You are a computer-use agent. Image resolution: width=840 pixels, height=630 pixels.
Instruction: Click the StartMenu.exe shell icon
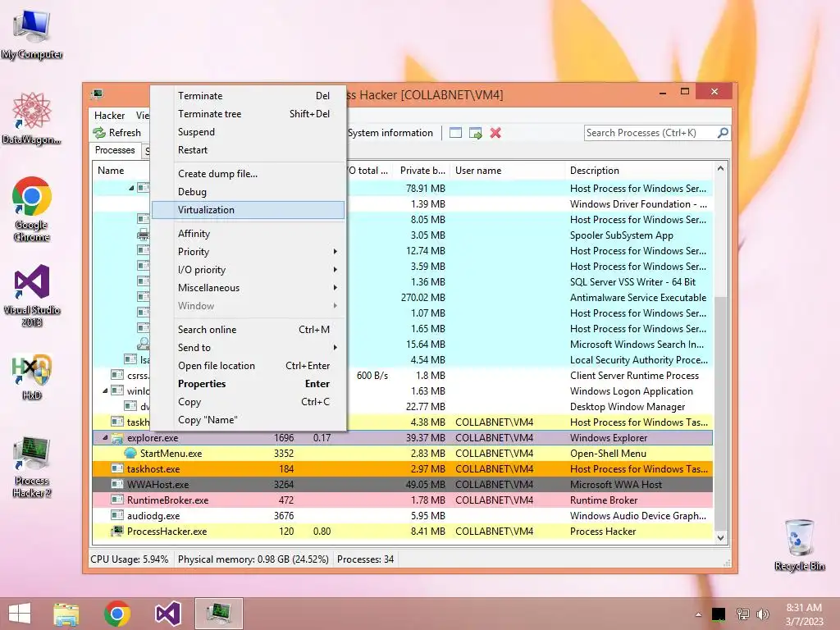point(130,453)
